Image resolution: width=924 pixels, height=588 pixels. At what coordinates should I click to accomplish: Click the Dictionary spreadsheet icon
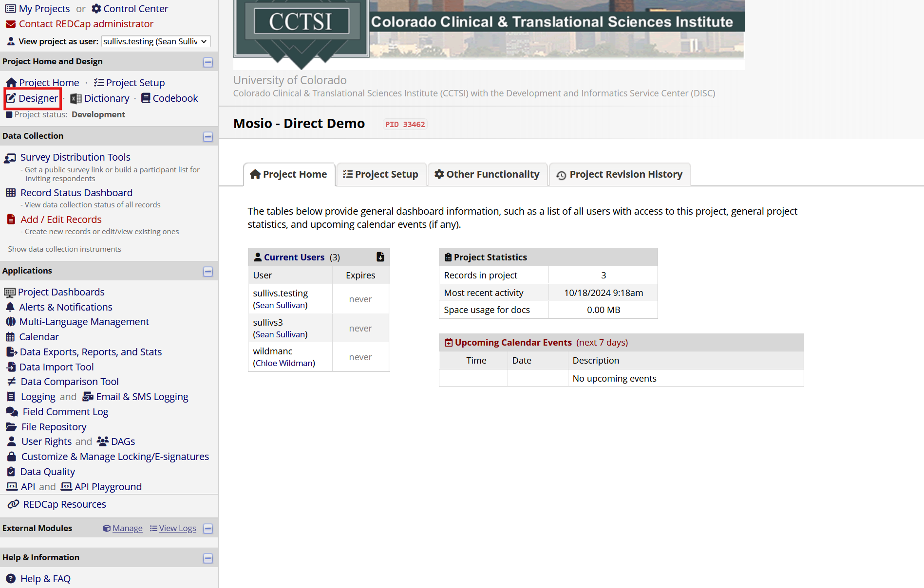pos(76,98)
